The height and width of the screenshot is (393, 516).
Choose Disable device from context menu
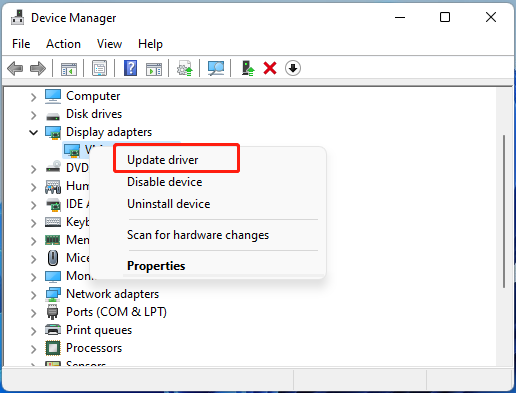tap(165, 182)
